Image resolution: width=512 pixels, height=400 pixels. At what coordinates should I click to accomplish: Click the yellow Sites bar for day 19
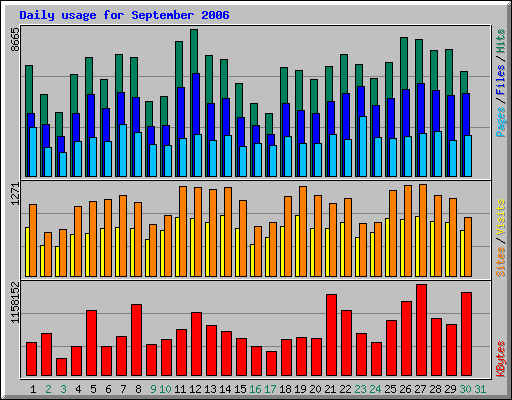(297, 246)
